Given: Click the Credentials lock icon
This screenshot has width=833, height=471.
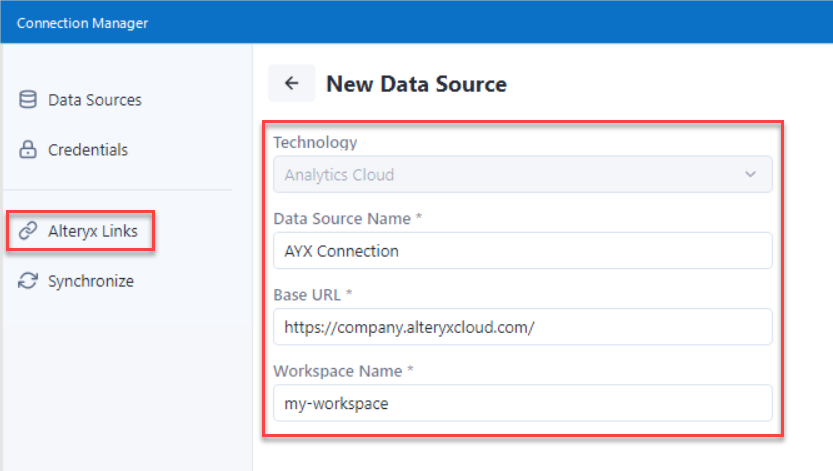Looking at the screenshot, I should [28, 150].
